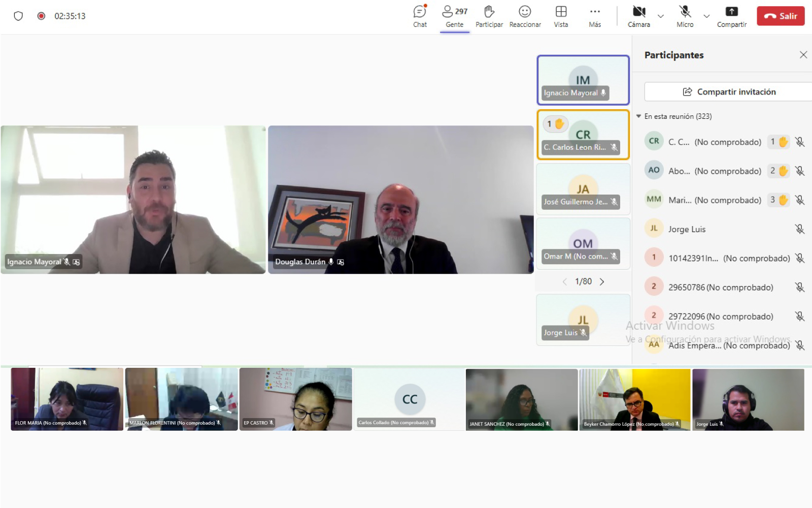Click the shield security icon

coord(18,16)
